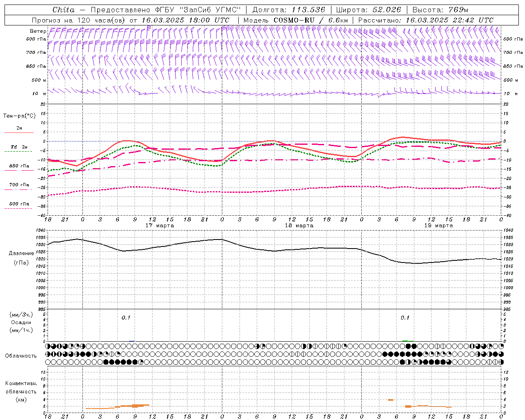Image resolution: width=525 pixels, height=420 pixels.
Task: Click the date label "19 марта"
Action: [438, 226]
